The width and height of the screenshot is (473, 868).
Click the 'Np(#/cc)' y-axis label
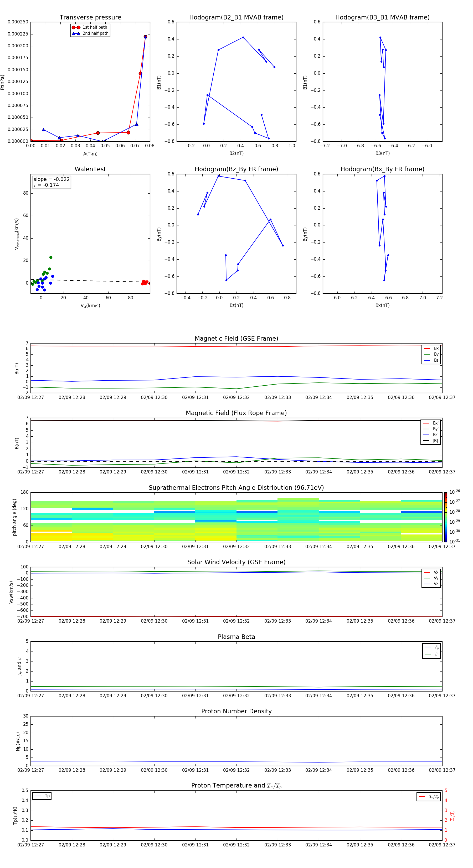coord(18,741)
